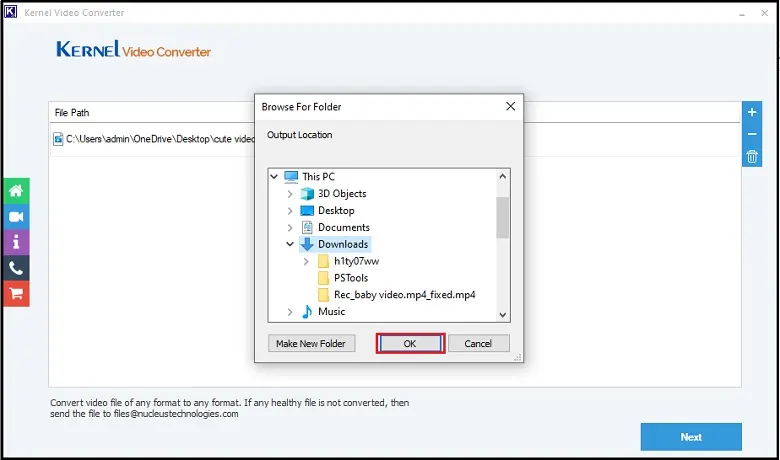Expand the Desktop tree node
Screen dimensions: 780x460
point(290,211)
